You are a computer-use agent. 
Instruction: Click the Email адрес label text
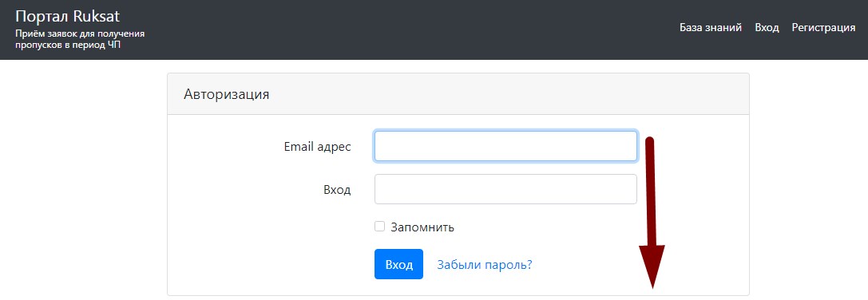click(317, 147)
